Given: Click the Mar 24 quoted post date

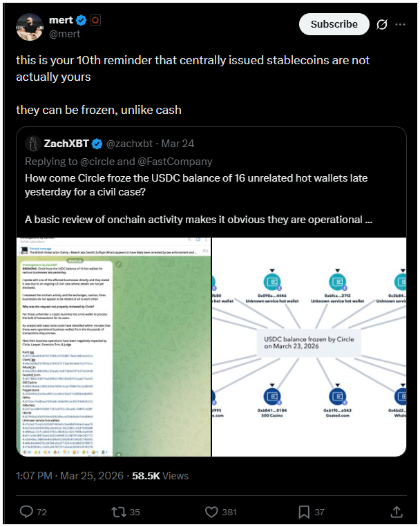Looking at the screenshot, I should (178, 144).
